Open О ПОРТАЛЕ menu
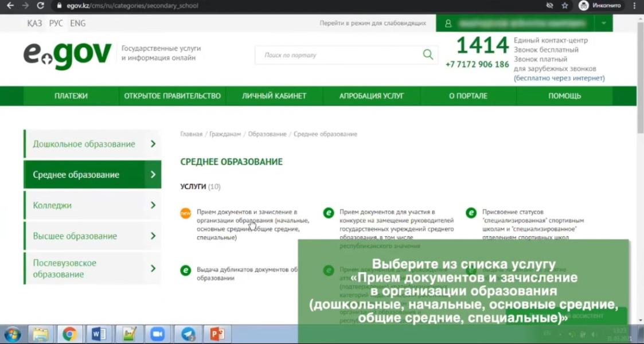Screen dimensions: 644x344 [x=468, y=96]
